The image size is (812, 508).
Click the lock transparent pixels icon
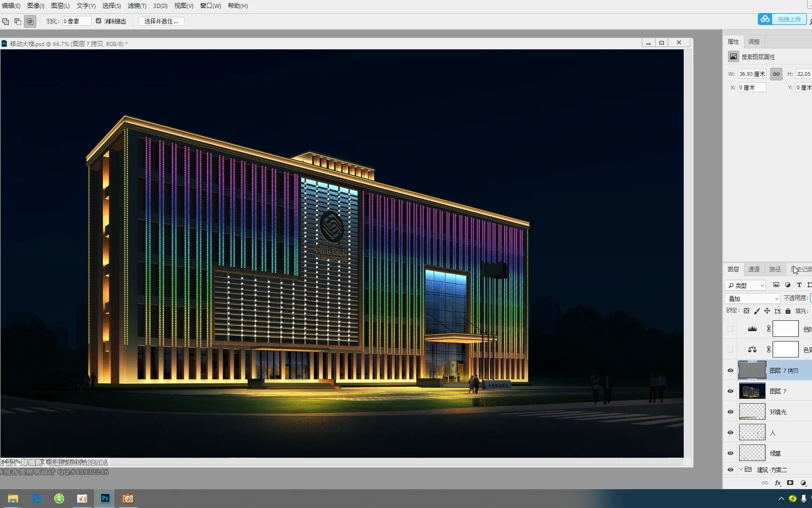pos(746,311)
